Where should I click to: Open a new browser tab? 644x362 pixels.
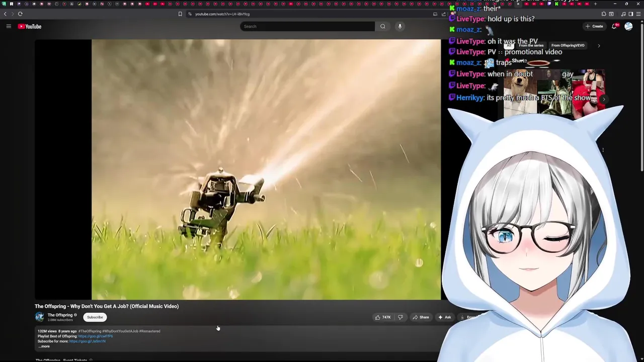[x=595, y=4]
